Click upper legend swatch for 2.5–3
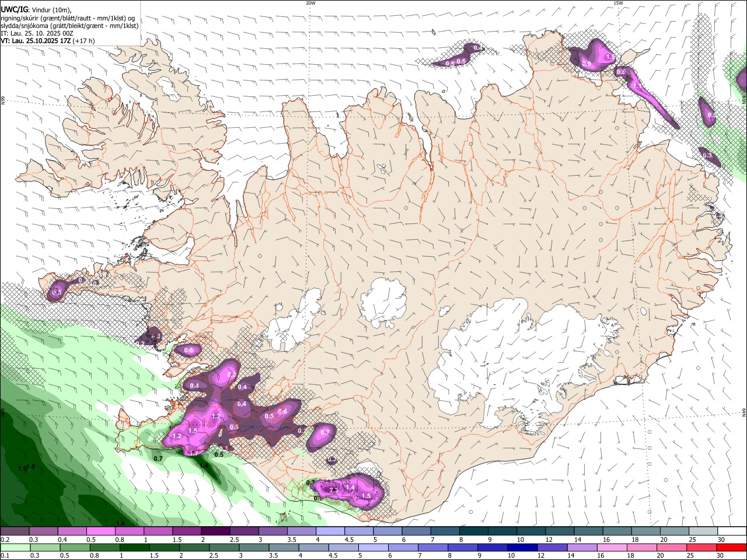The height and width of the screenshot is (560, 747). coord(243,531)
